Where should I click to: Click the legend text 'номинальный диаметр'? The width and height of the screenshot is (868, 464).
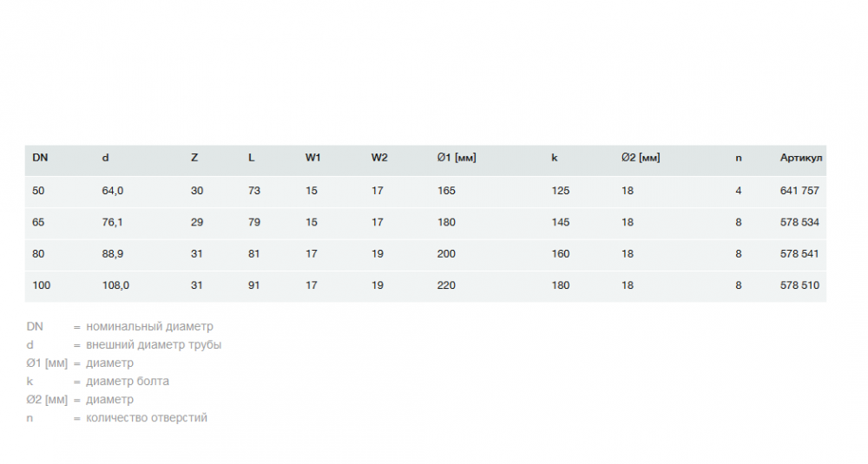click(x=149, y=327)
